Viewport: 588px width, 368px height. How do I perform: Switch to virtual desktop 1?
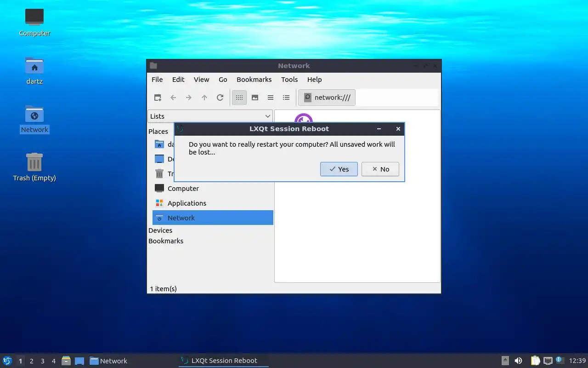(x=20, y=361)
